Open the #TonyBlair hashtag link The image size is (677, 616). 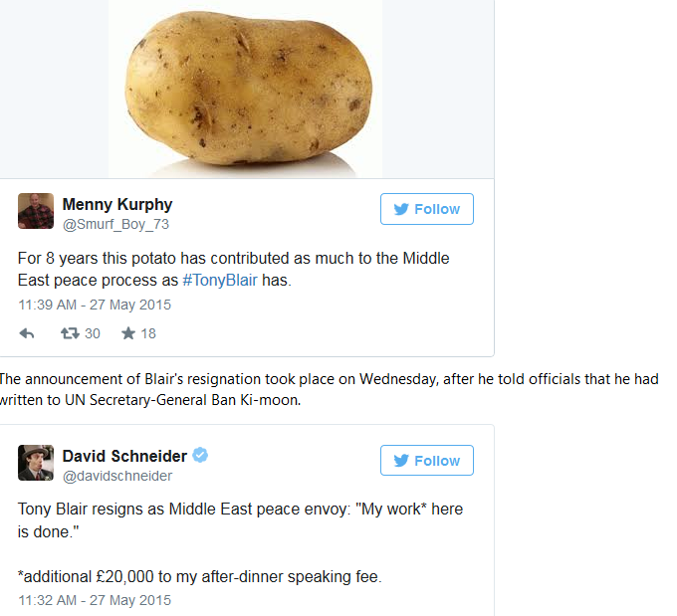tap(220, 281)
